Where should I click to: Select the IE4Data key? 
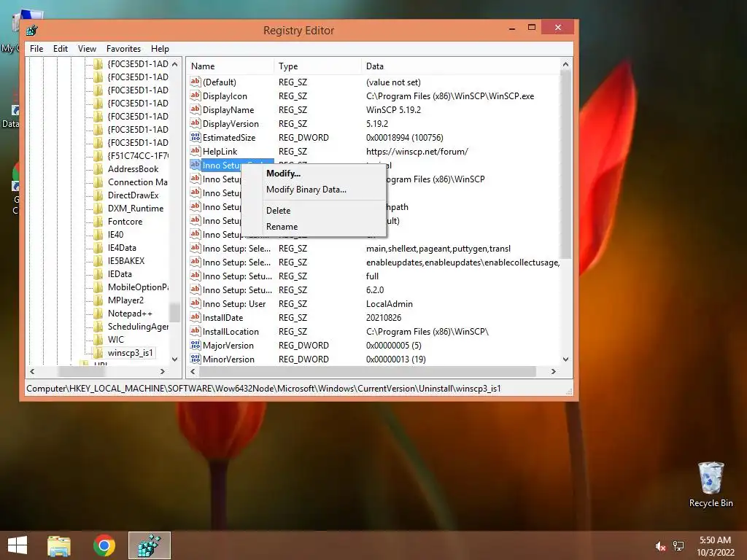(122, 248)
